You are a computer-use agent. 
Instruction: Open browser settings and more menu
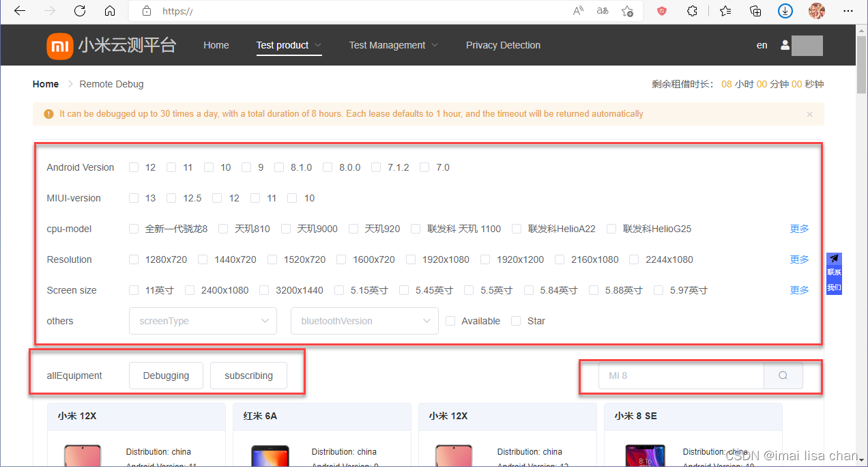(x=848, y=11)
